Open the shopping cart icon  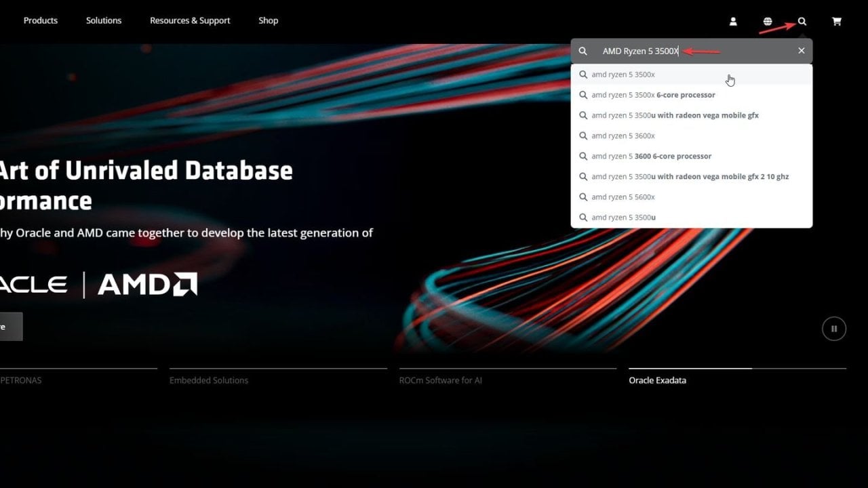[837, 21]
